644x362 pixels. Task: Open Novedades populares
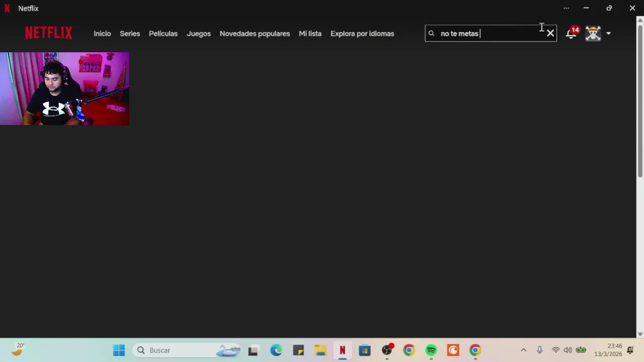pos(255,34)
